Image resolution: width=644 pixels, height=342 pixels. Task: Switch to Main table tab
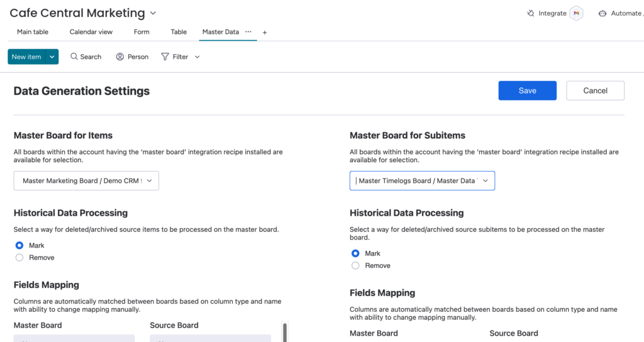[33, 32]
